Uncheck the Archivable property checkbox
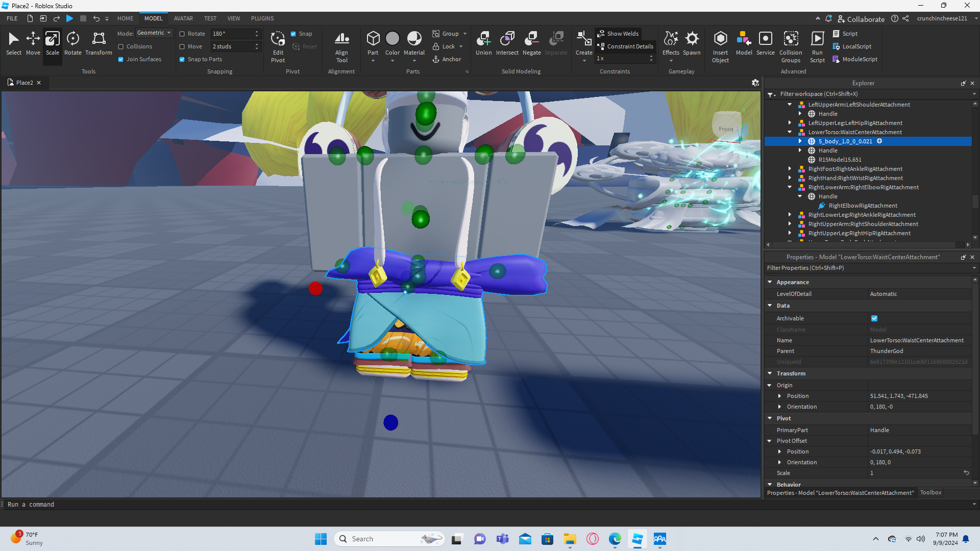Image resolution: width=980 pixels, height=551 pixels. tap(874, 318)
